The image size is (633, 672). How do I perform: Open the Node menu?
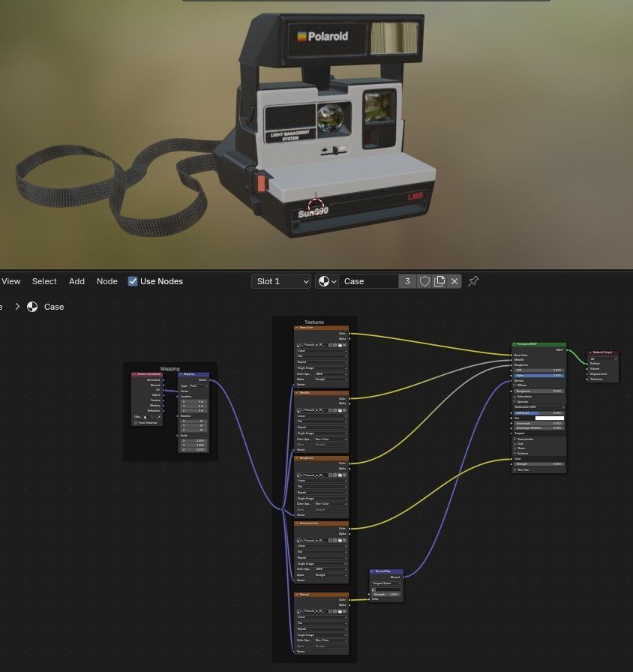[106, 281]
